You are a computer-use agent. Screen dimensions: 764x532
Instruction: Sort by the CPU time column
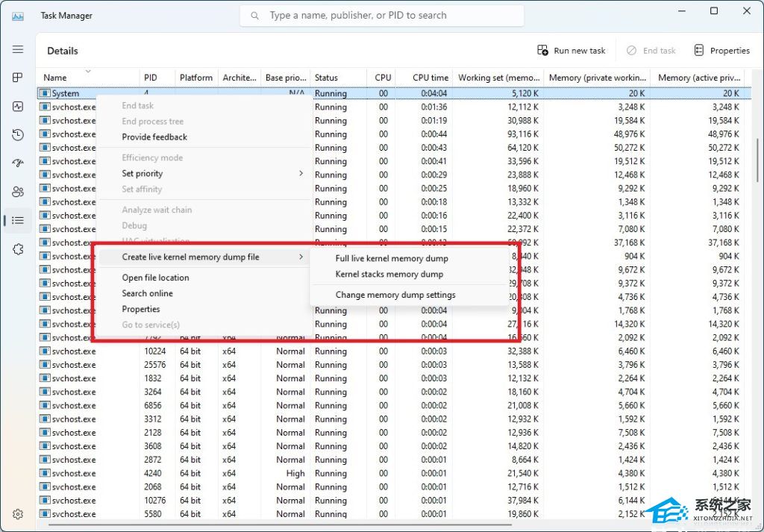pos(430,78)
